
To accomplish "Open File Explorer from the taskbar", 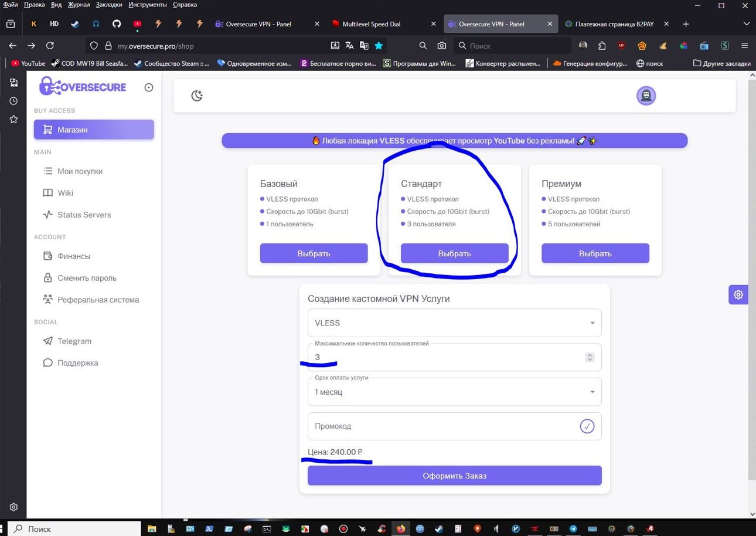I will point(152,528).
